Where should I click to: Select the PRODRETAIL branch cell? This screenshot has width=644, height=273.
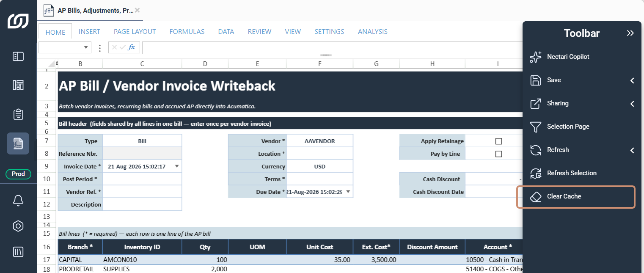(80, 269)
